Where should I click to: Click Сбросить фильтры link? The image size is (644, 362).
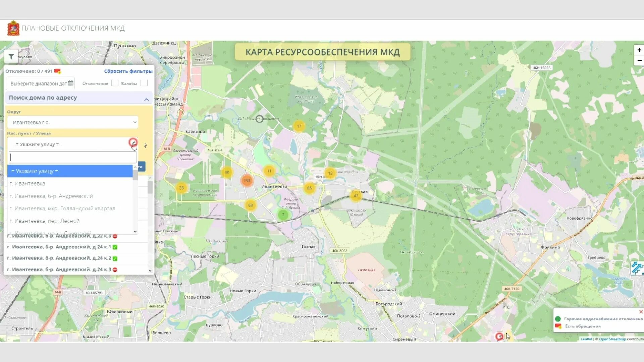[128, 71]
